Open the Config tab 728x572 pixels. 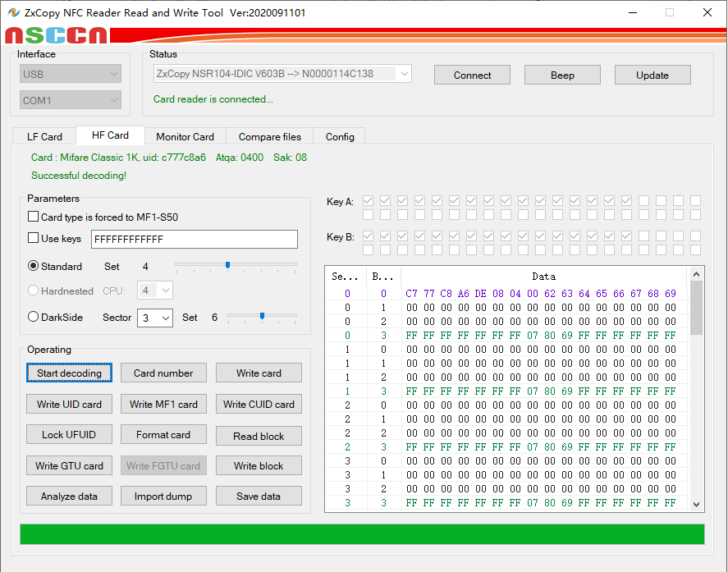tap(340, 136)
